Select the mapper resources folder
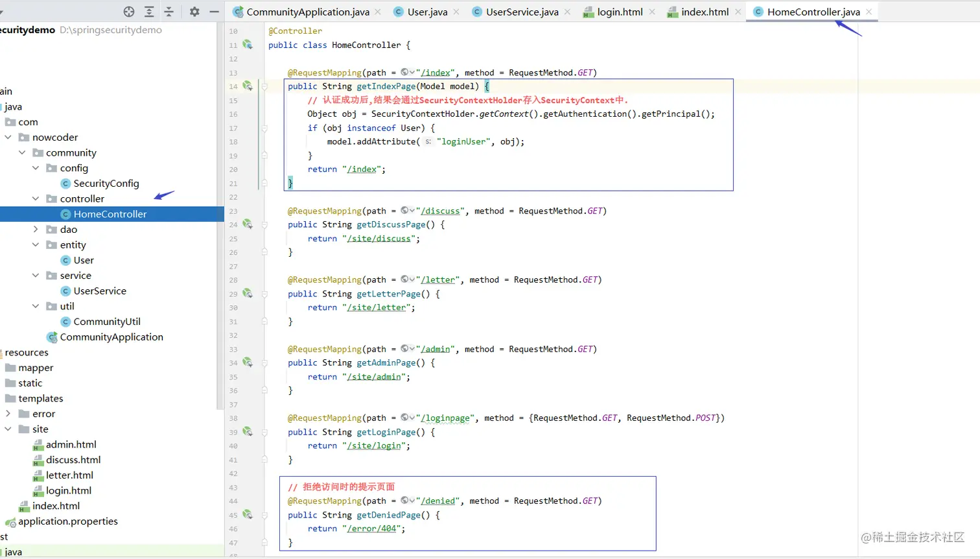 pyautogui.click(x=29, y=368)
